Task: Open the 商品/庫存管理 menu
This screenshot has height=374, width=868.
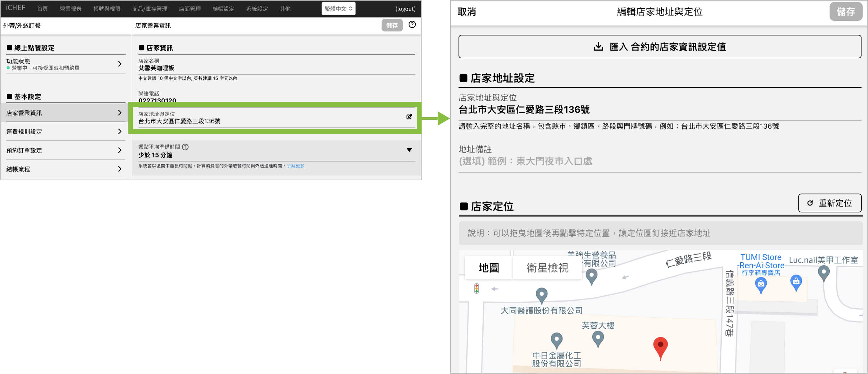Action: [x=150, y=9]
